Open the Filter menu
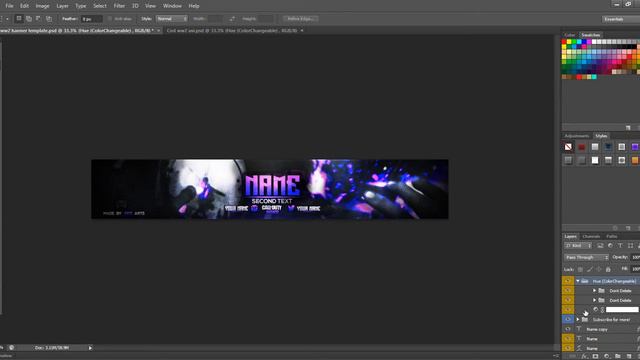 click(119, 6)
